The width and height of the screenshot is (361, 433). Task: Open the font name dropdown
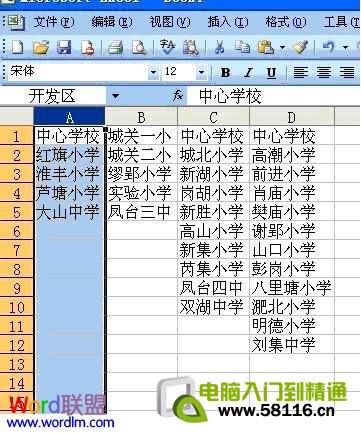pos(153,72)
